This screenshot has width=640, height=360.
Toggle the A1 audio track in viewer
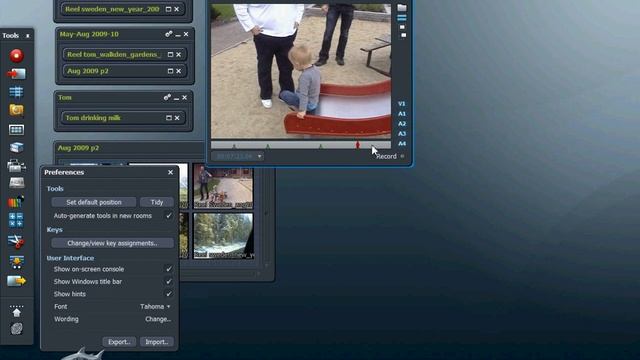pos(402,114)
